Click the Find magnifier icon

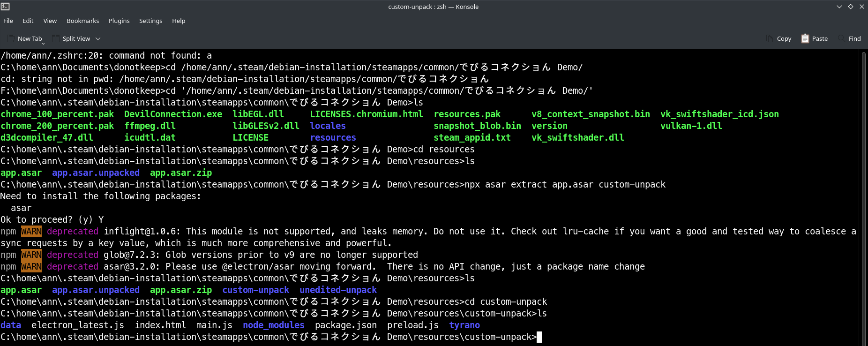point(841,38)
